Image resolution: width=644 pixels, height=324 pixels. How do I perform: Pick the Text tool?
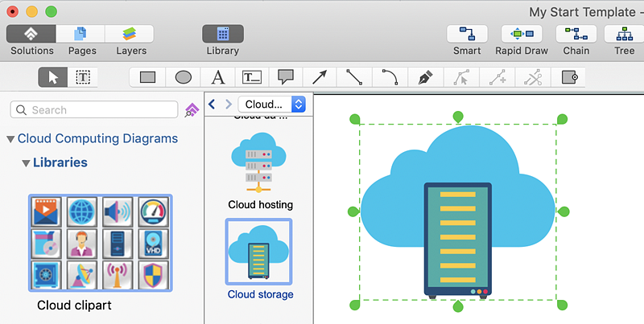217,77
